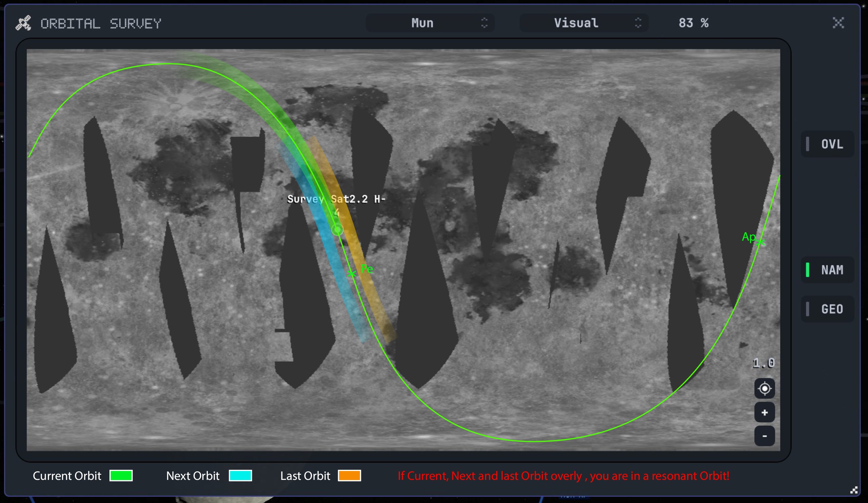Image resolution: width=868 pixels, height=503 pixels.
Task: Click the orange Last Orbit swatch
Action: click(349, 475)
